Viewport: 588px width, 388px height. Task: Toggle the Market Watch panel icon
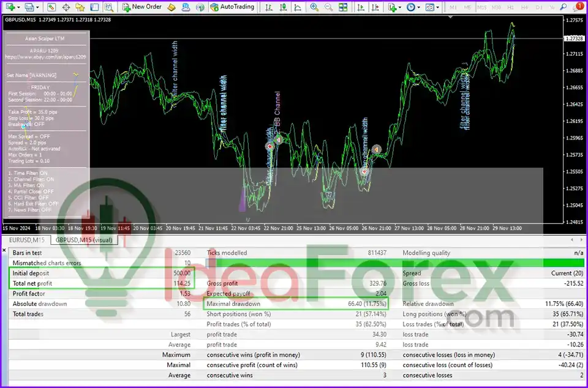coord(51,7)
